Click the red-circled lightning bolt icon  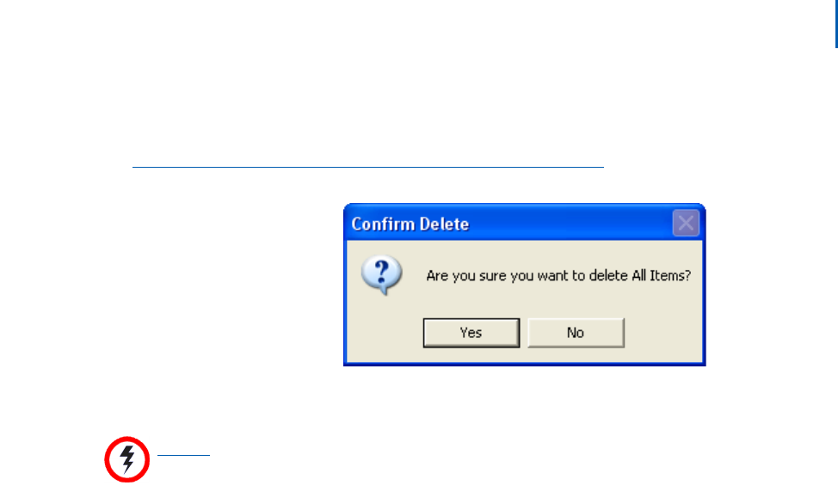[x=127, y=459]
